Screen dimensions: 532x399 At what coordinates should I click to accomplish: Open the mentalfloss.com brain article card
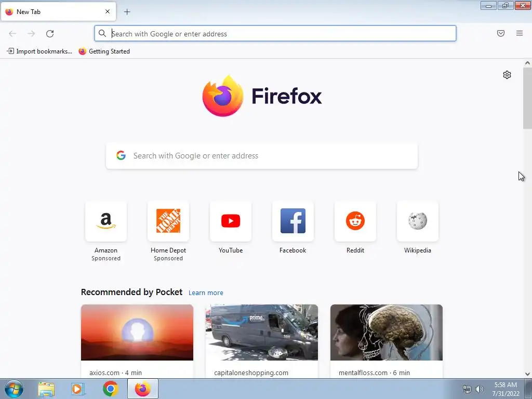point(387,341)
